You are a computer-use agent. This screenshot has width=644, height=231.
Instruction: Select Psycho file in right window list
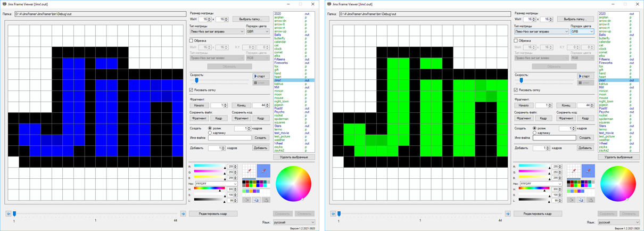[604, 112]
